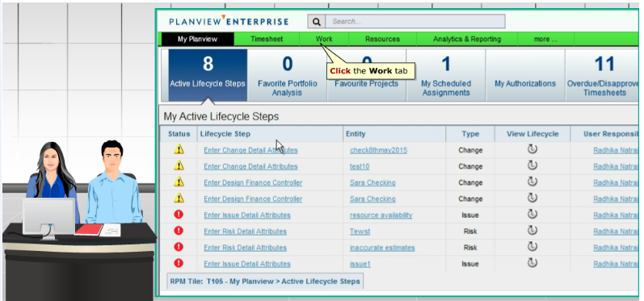Screen dimensions: 644x301
Task: Open the issue1 entity link
Action: click(x=360, y=264)
